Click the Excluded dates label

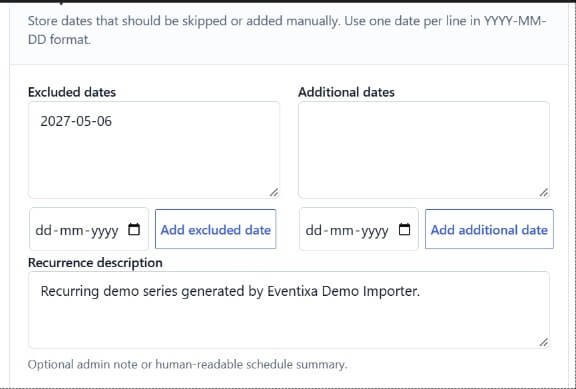tap(72, 92)
